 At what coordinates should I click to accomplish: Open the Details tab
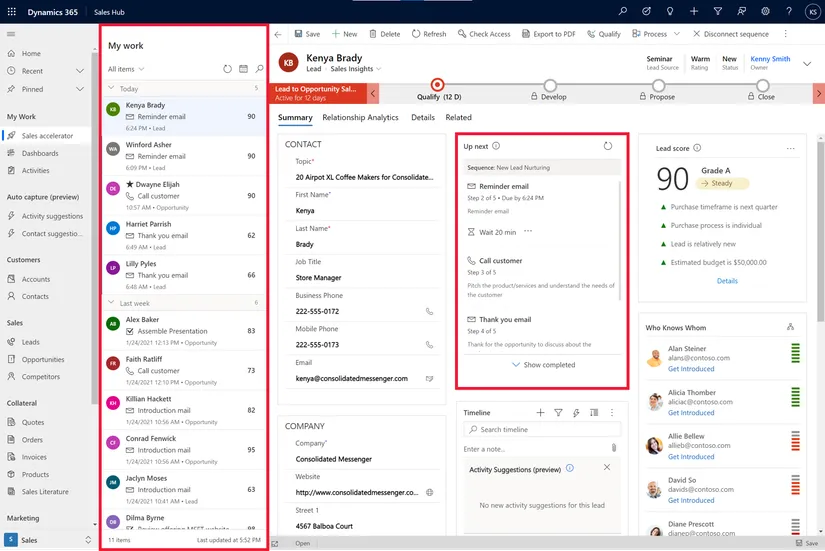[x=423, y=117]
